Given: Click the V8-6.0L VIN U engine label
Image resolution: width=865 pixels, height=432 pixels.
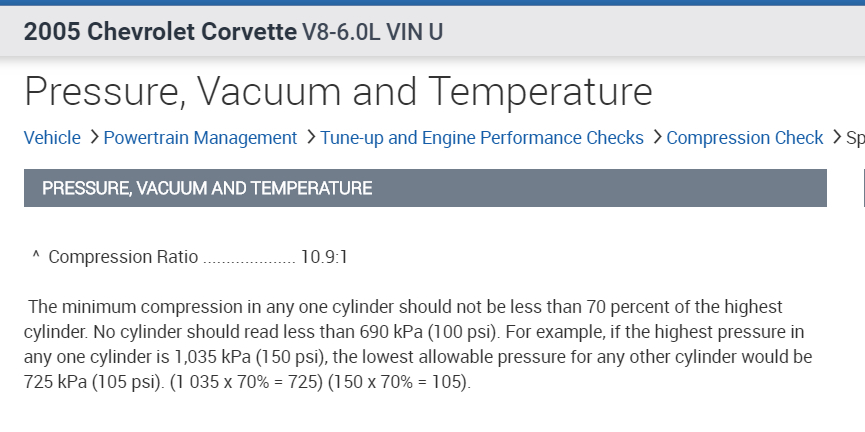Looking at the screenshot, I should click(x=372, y=33).
